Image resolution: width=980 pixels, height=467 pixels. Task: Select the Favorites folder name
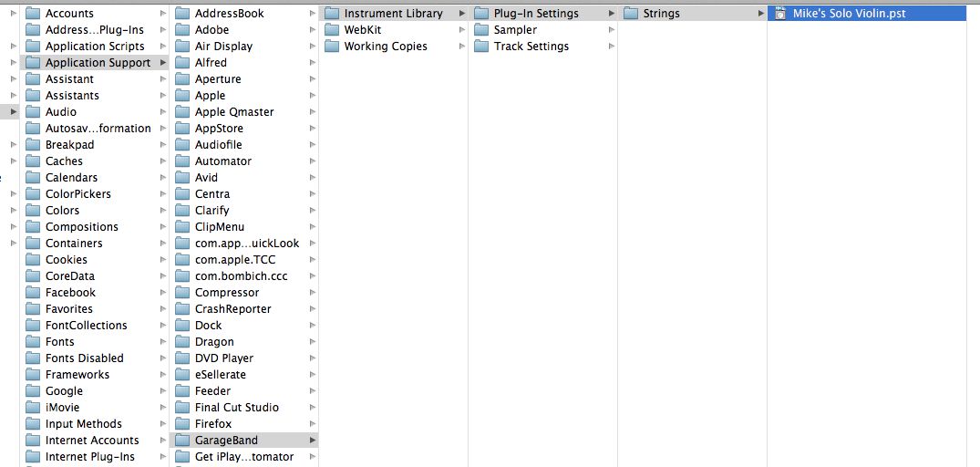(68, 309)
